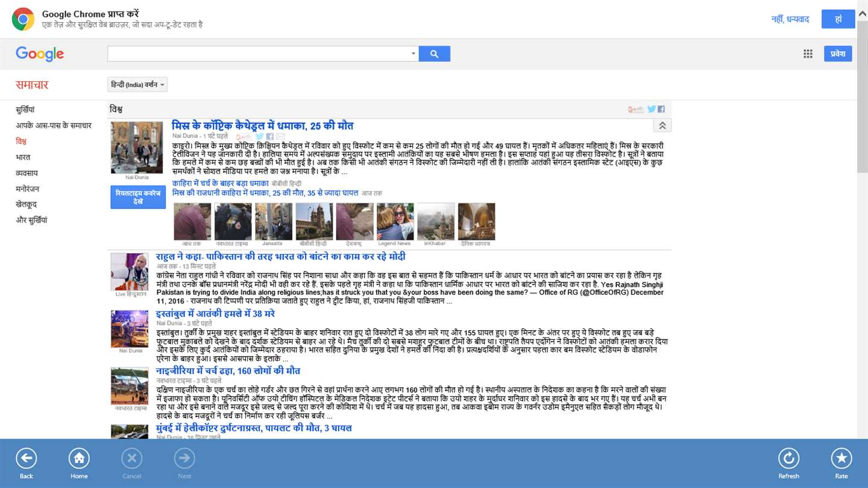Open Nigeria church story thumbnail
Viewport: 868px width, 488px height.
pyautogui.click(x=130, y=386)
